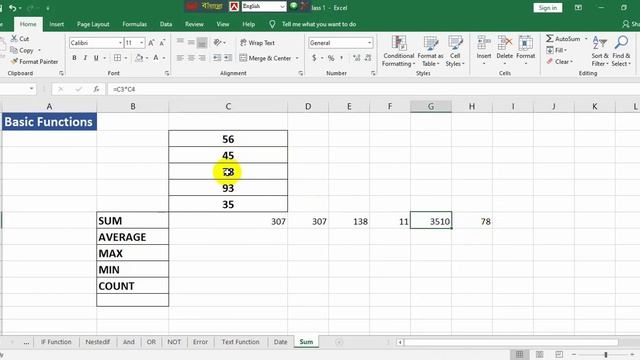Click the Insert Function fx icon

(x=96, y=89)
